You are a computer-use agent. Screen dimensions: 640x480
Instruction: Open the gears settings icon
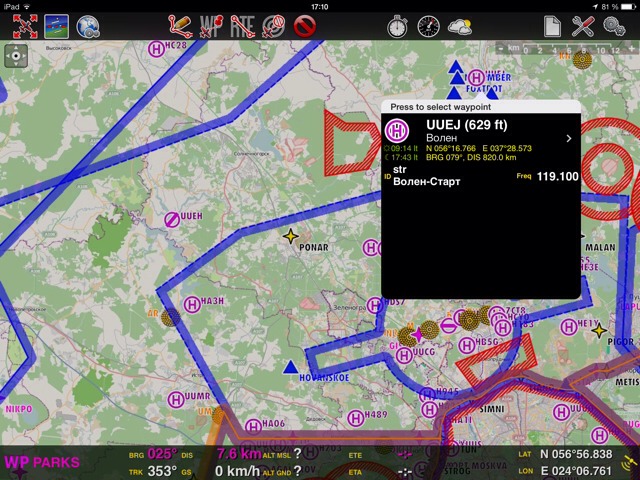pyautogui.click(x=615, y=26)
